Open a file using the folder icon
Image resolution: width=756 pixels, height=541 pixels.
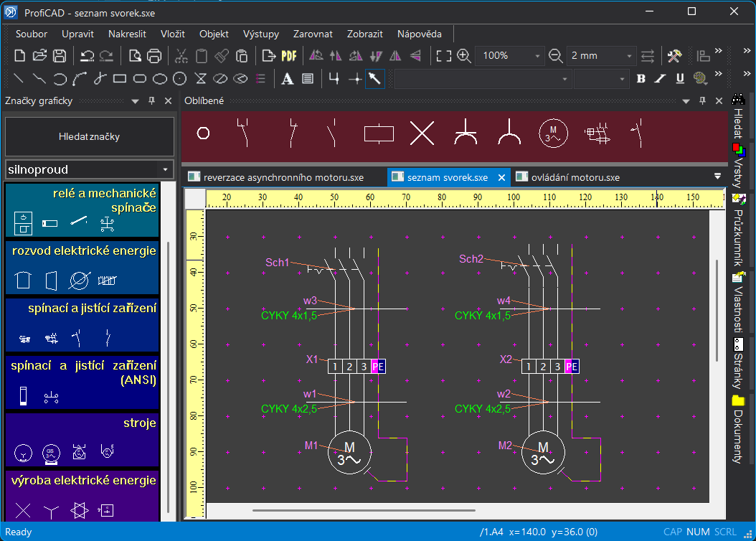[x=39, y=56]
